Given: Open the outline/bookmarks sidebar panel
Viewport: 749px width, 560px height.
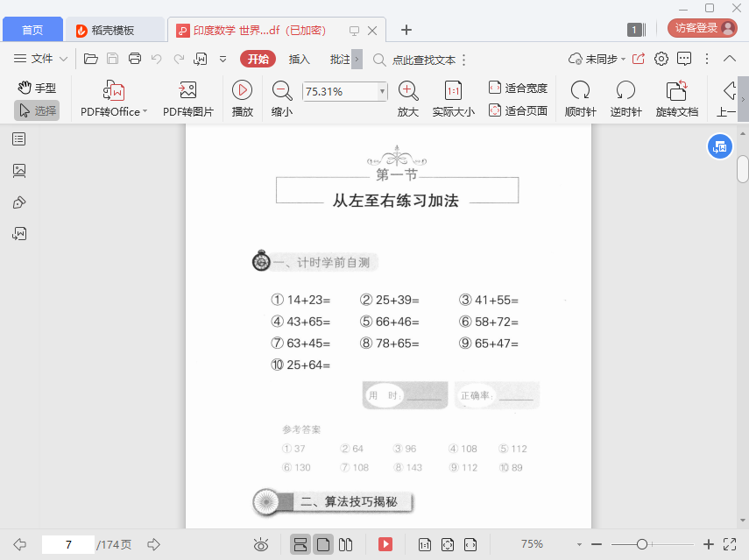Looking at the screenshot, I should (x=19, y=139).
